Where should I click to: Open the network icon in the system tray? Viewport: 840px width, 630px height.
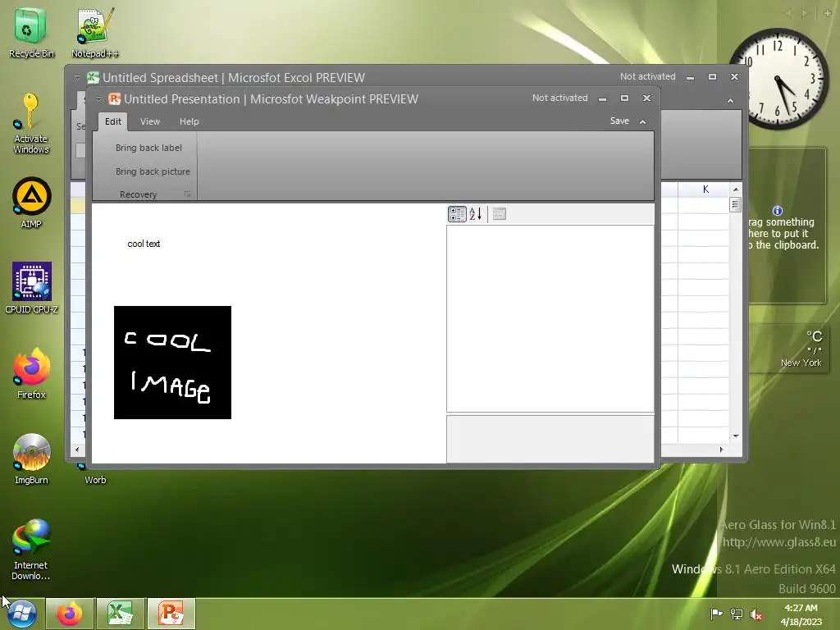[737, 614]
